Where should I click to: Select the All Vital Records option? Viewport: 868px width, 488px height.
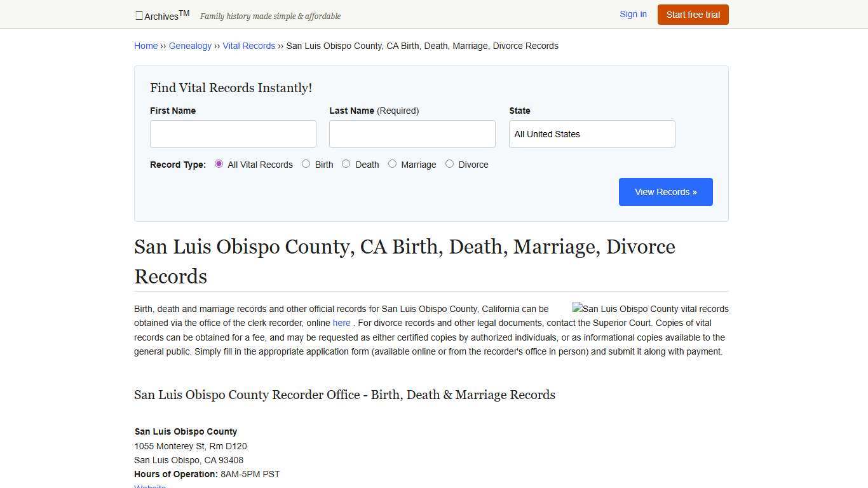pyautogui.click(x=219, y=163)
